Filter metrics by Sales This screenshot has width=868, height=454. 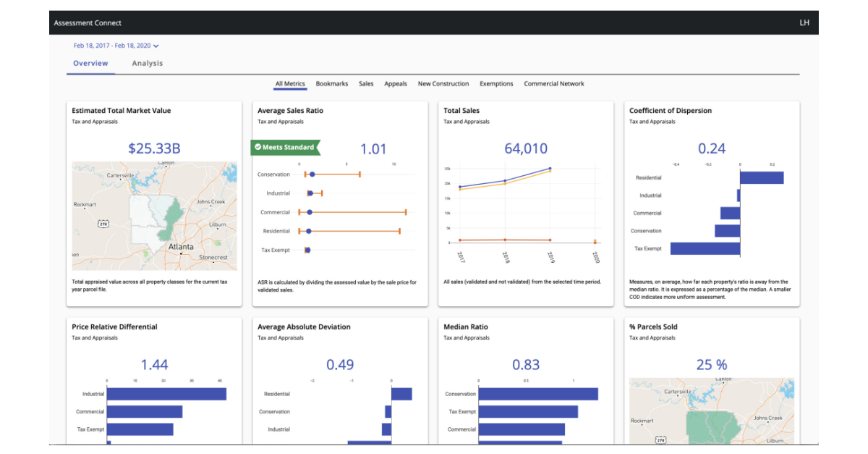click(x=366, y=83)
